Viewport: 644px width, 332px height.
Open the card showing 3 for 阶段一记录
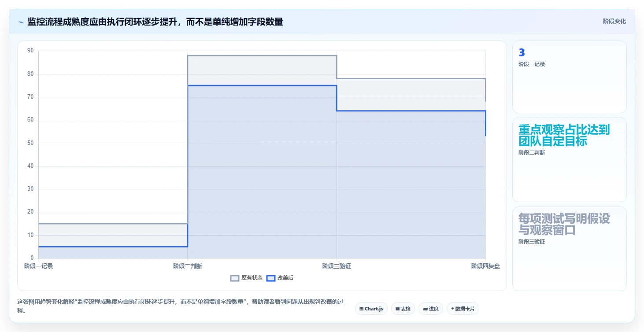click(x=570, y=77)
